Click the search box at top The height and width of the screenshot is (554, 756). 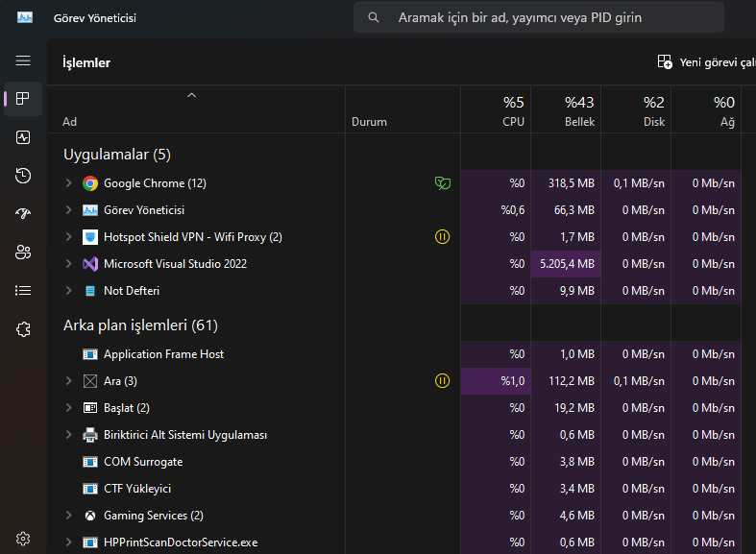tap(538, 17)
